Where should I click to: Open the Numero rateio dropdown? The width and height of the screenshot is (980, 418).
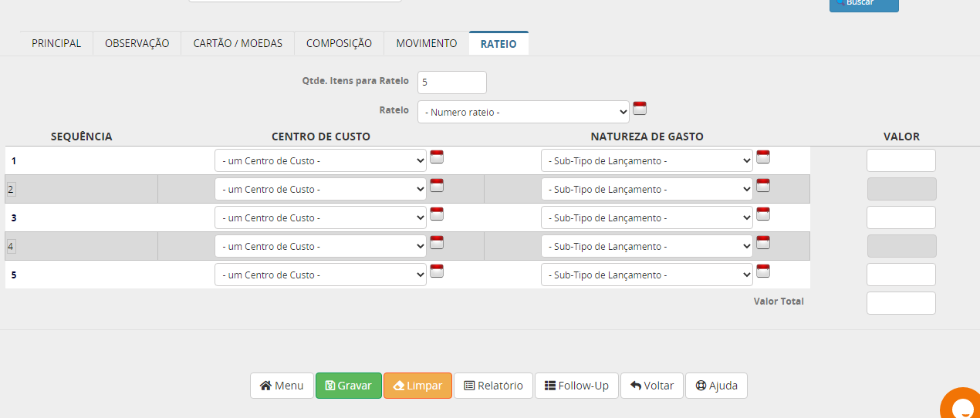coord(523,112)
